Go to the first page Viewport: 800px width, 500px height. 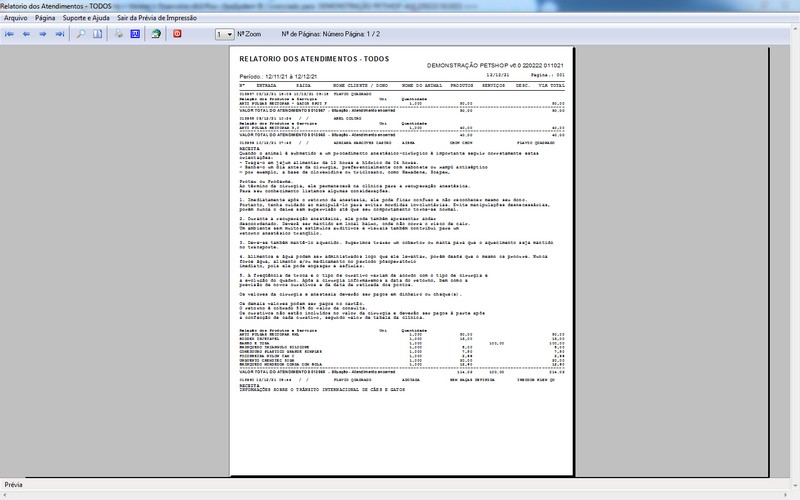click(x=10, y=34)
